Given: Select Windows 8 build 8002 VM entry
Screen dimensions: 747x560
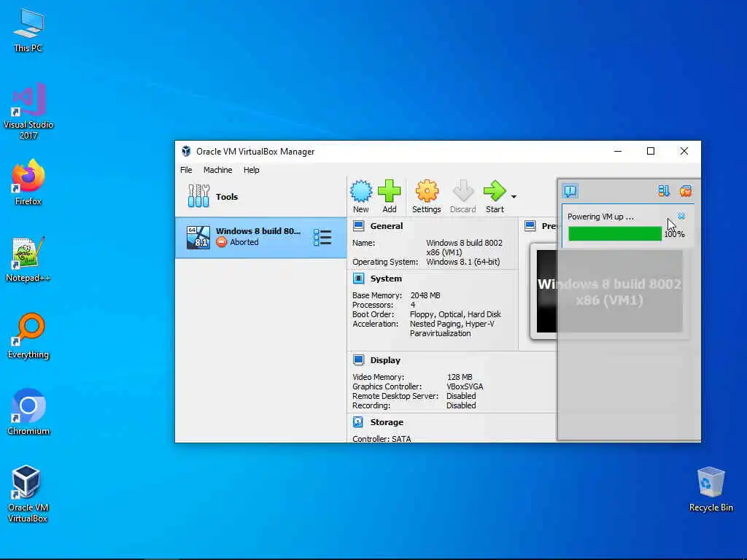Looking at the screenshot, I should tap(260, 237).
